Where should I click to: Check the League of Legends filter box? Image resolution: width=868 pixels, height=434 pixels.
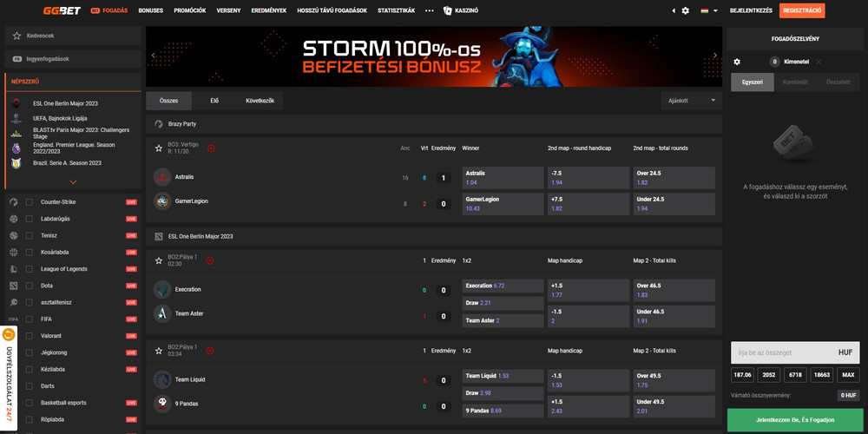(x=30, y=269)
